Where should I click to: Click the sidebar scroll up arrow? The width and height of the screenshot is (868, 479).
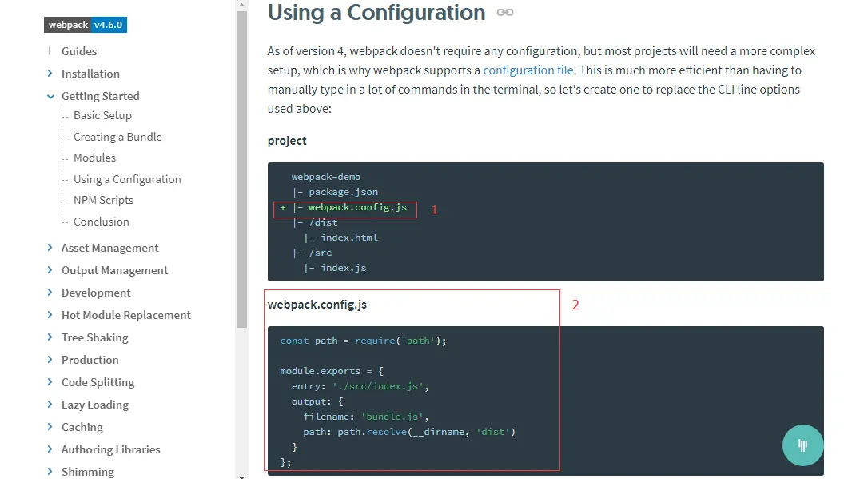point(241,5)
